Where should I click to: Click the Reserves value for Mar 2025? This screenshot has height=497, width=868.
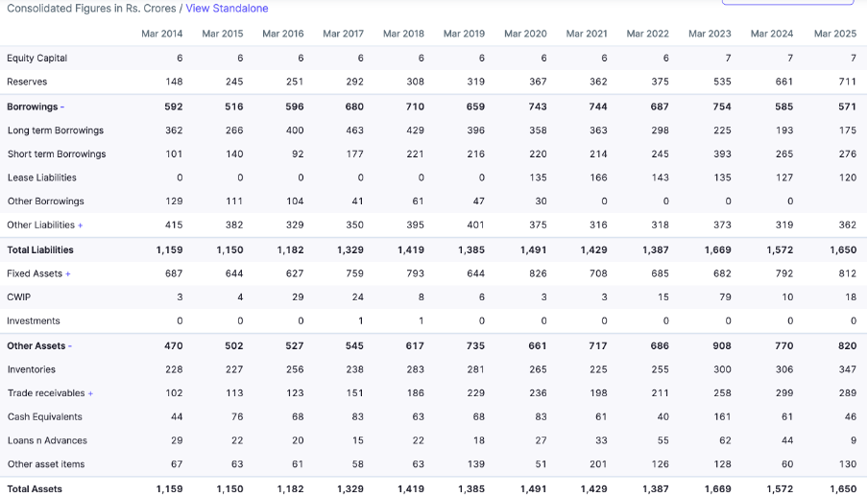point(847,82)
